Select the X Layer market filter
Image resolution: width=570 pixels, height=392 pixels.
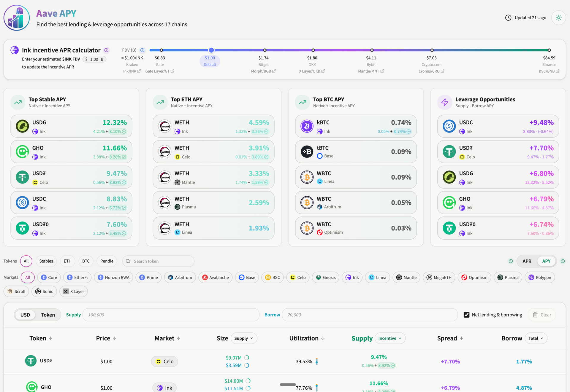(x=74, y=291)
